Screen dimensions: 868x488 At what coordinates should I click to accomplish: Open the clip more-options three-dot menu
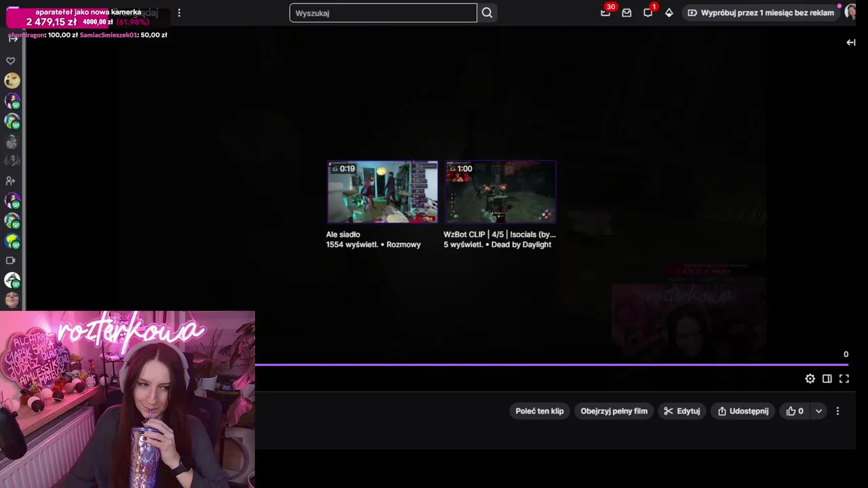pos(837,411)
